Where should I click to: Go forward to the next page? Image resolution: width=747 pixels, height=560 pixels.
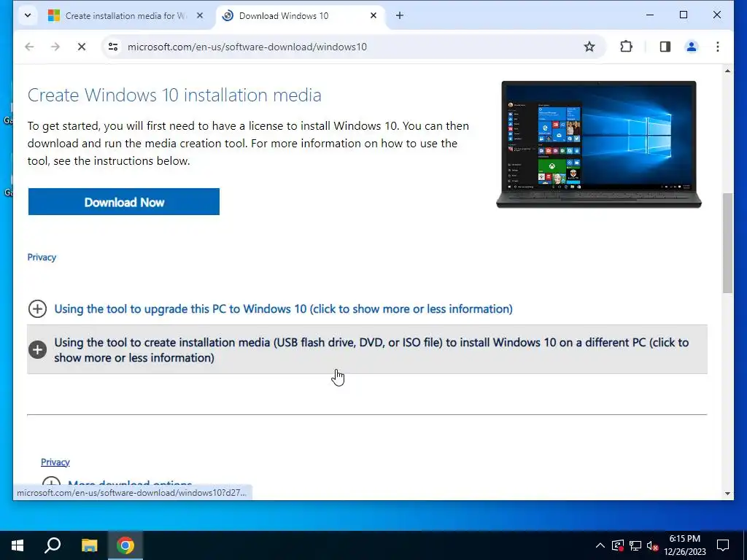pos(55,47)
